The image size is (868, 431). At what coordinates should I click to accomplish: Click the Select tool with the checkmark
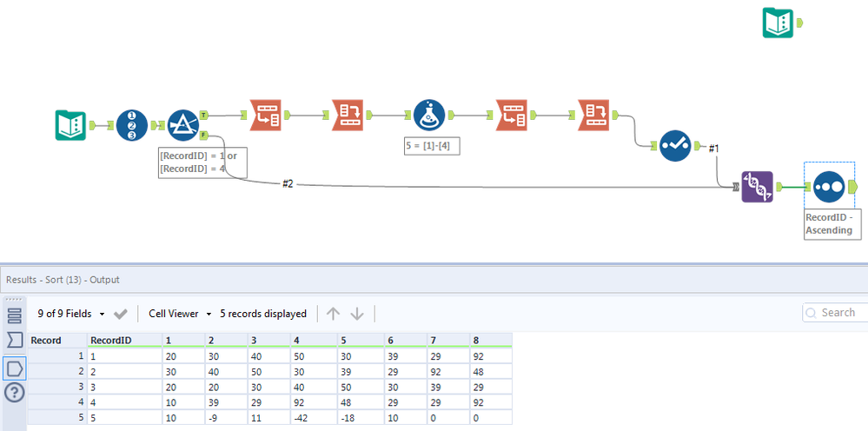coord(675,145)
